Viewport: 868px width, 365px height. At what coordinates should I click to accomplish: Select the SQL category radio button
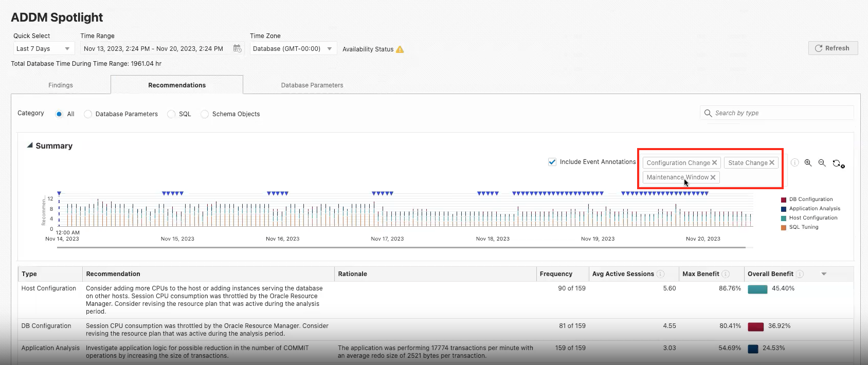[171, 114]
